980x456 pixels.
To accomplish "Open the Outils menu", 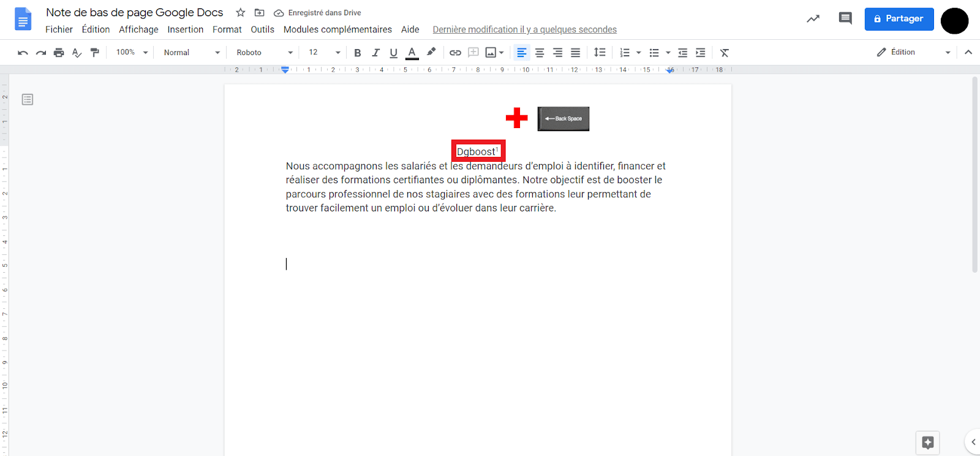I will click(262, 29).
